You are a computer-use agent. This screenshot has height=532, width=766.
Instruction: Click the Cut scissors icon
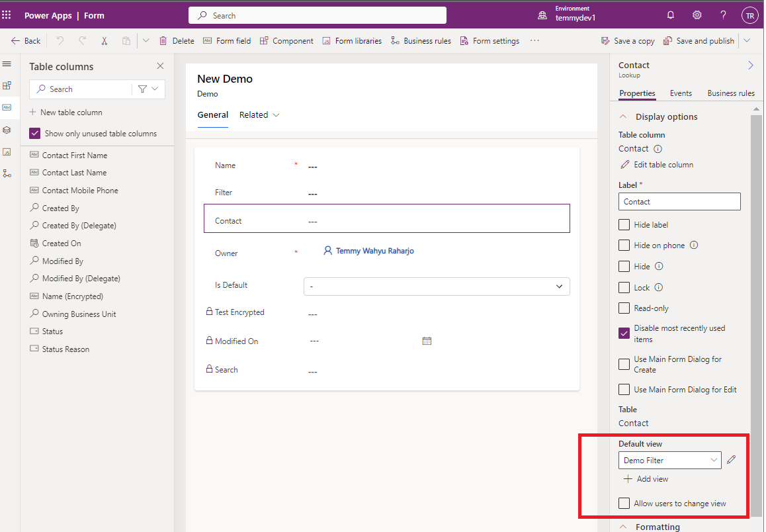104,40
